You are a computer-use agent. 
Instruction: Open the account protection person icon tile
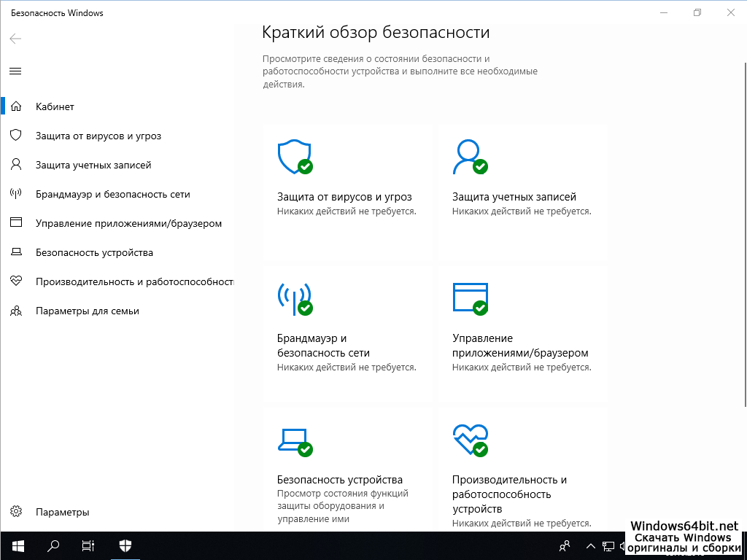click(x=469, y=157)
